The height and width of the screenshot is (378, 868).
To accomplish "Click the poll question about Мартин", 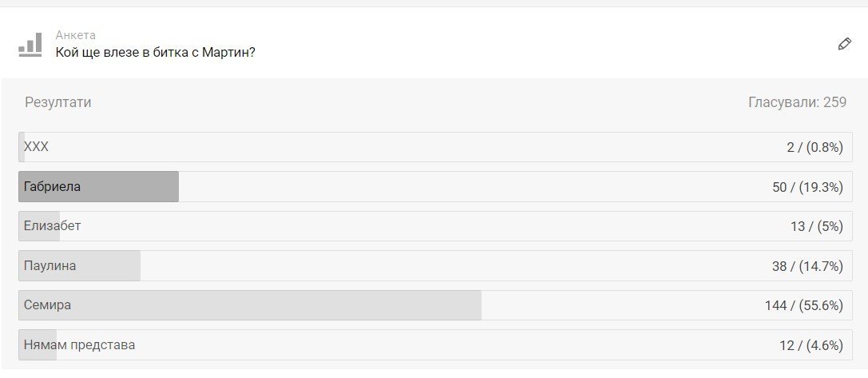I will coord(155,53).
